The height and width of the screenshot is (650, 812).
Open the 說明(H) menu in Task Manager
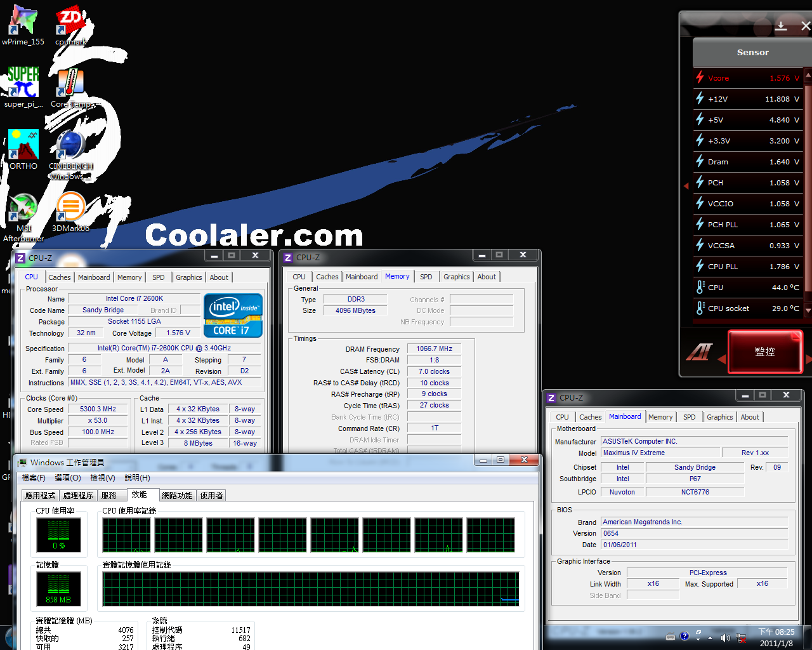coord(138,477)
